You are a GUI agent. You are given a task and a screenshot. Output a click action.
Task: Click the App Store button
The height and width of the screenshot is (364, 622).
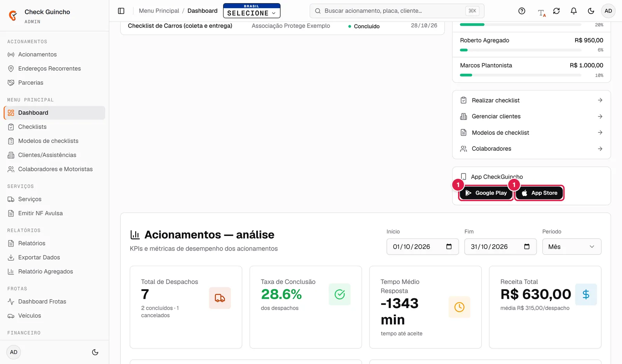539,193
